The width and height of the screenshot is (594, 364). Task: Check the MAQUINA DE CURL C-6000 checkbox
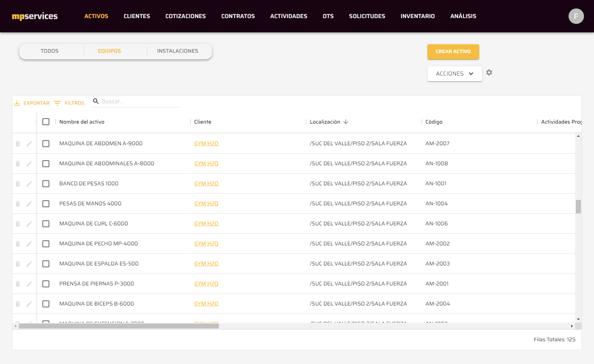[46, 224]
